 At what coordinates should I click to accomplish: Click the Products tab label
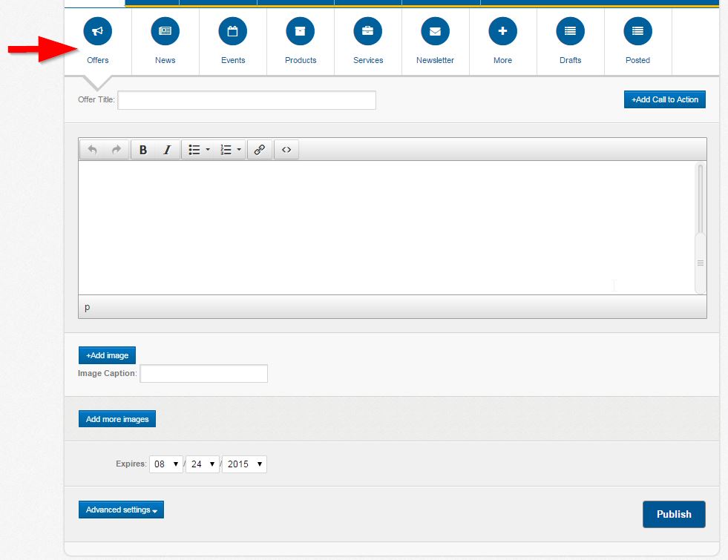pyautogui.click(x=301, y=60)
